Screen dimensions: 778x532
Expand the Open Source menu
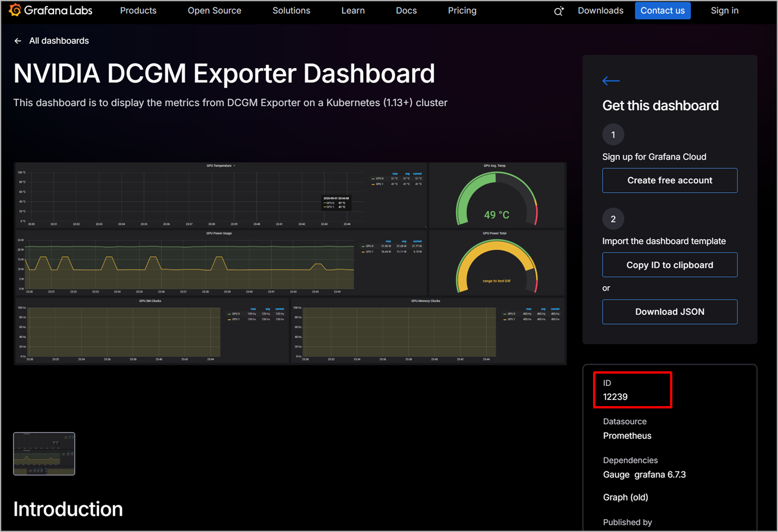tap(214, 11)
